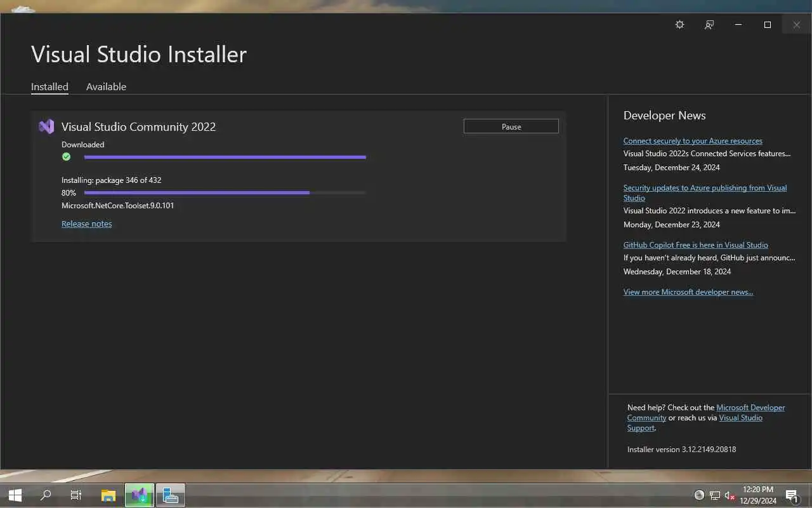This screenshot has width=812, height=508.
Task: Close the Visual Studio Installer window
Action: 797,25
